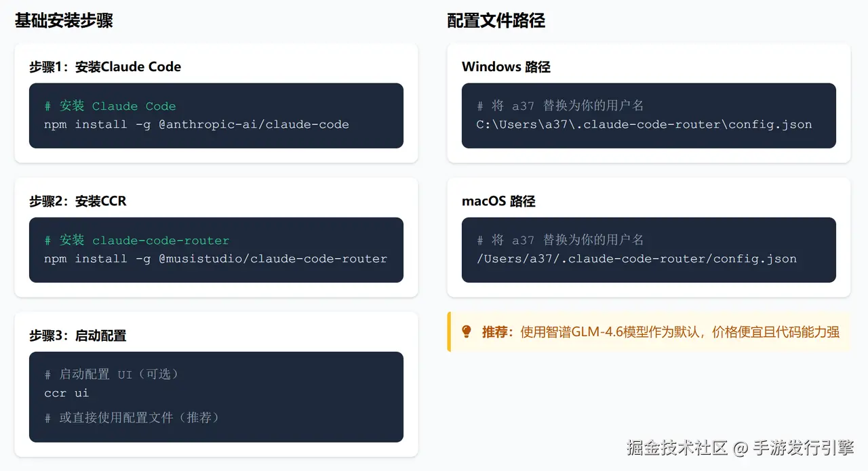The height and width of the screenshot is (471, 868).
Task: Click the 推荐 GLM-4.6 recommendation text
Action: click(660, 332)
